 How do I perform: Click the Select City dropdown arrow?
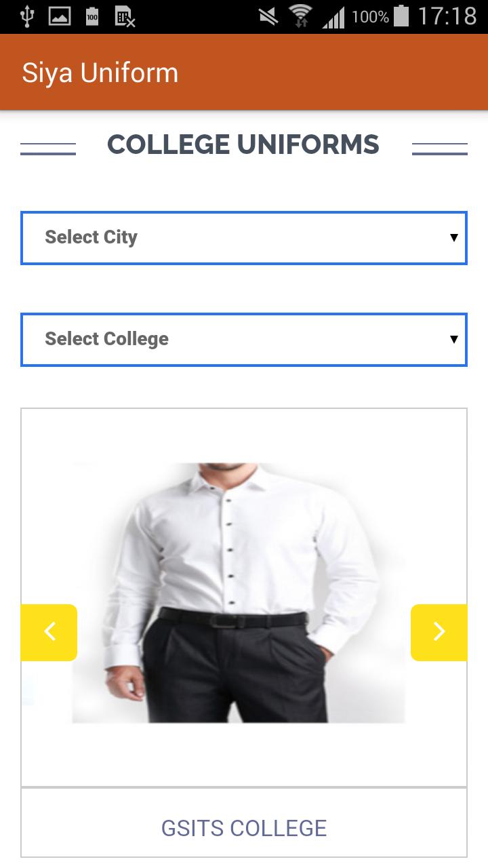tap(454, 237)
